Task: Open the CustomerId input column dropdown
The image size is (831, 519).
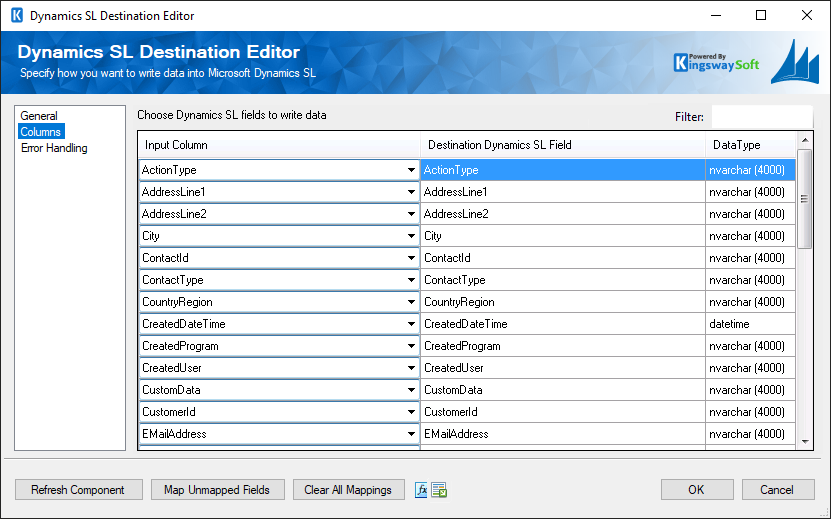Action: click(x=411, y=412)
